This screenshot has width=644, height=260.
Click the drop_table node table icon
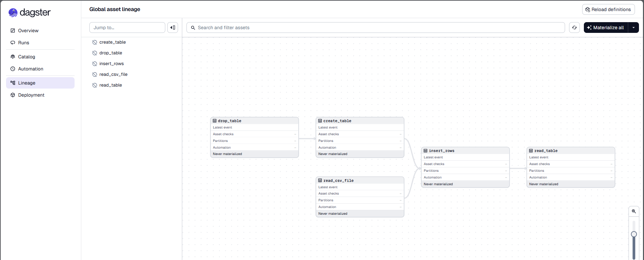pos(215,121)
